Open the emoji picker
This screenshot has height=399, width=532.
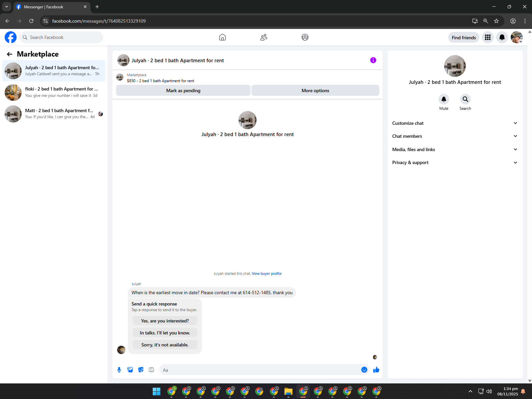[x=364, y=370]
